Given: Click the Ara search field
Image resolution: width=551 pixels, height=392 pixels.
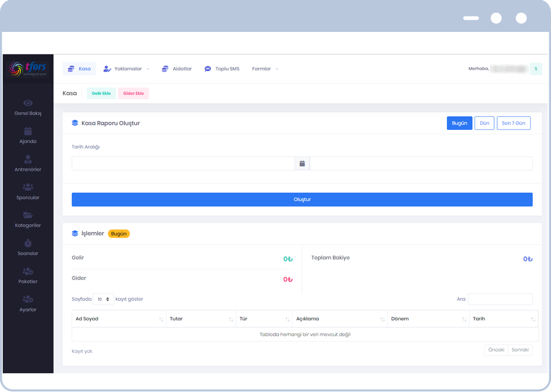Looking at the screenshot, I should pyautogui.click(x=500, y=300).
